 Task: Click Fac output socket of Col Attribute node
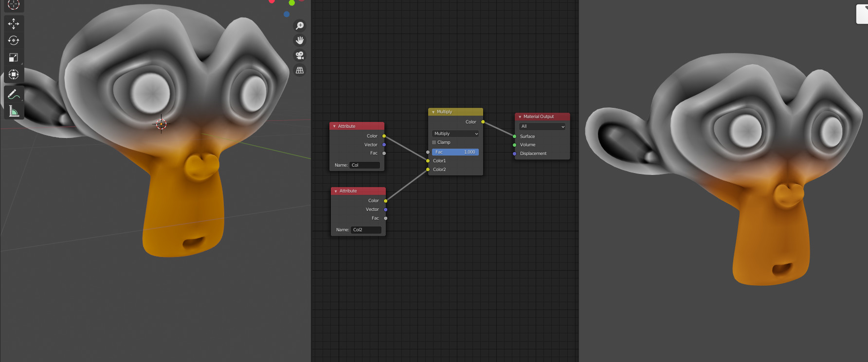[x=384, y=153]
